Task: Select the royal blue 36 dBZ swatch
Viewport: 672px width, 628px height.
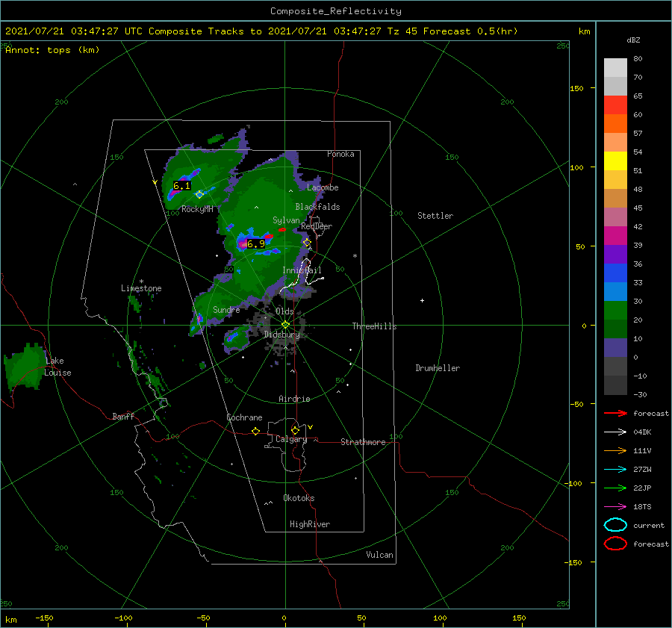Action: click(x=615, y=273)
